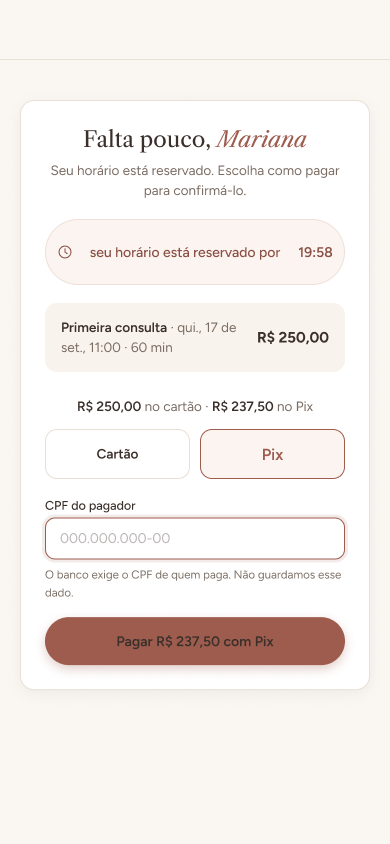Click the 000.000.000-00 placeholder text
Screen dimensions: 390x844
click(x=115, y=538)
